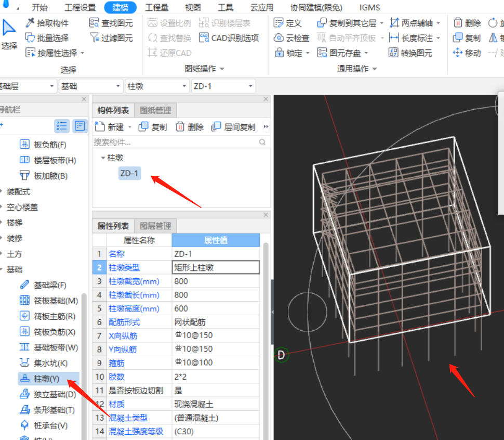Click the 转换图元 convert element tool
Viewport: 504px width, 440px height.
pos(410,53)
